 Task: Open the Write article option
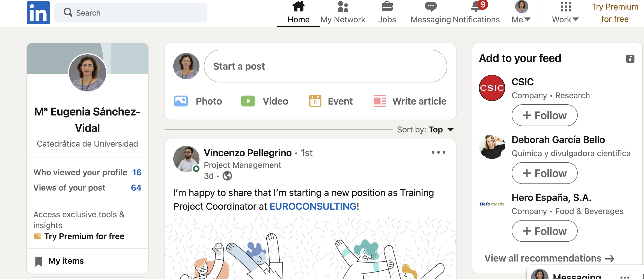(410, 101)
